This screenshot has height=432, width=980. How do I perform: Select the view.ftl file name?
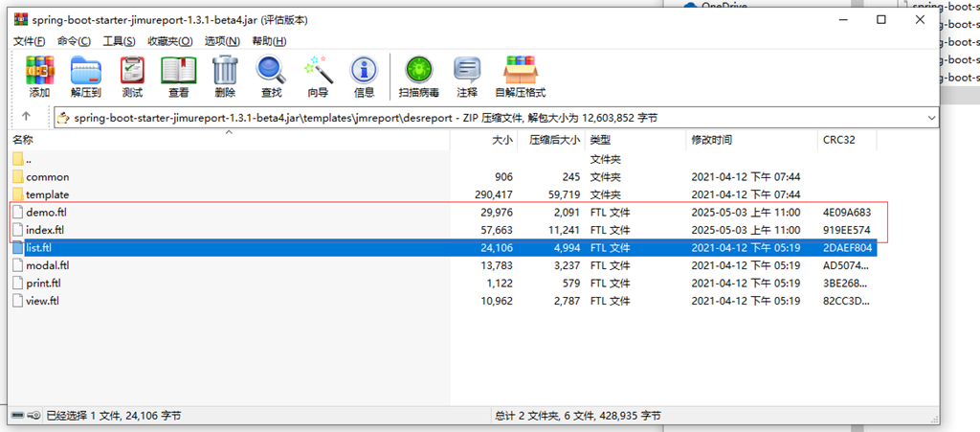[x=42, y=301]
